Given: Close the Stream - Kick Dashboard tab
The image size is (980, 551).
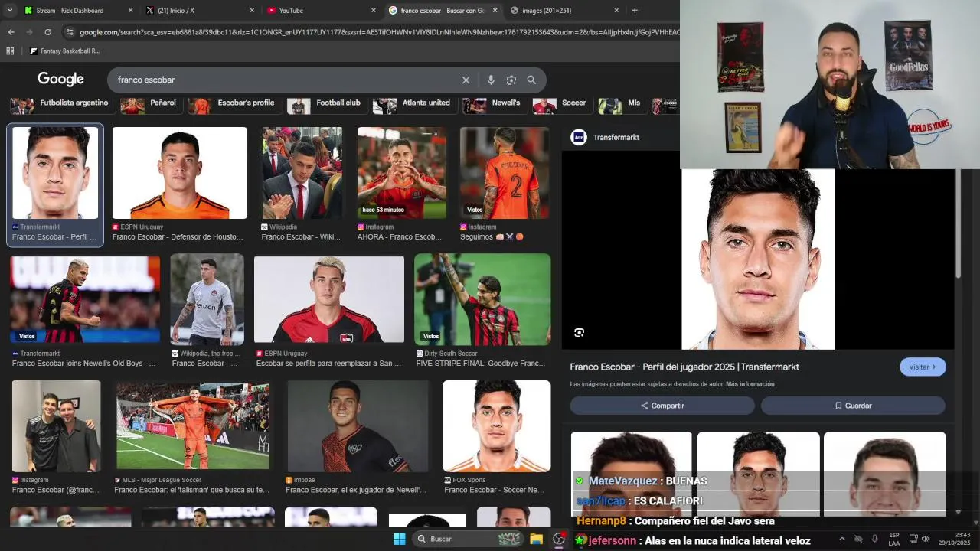Looking at the screenshot, I should pos(130,11).
